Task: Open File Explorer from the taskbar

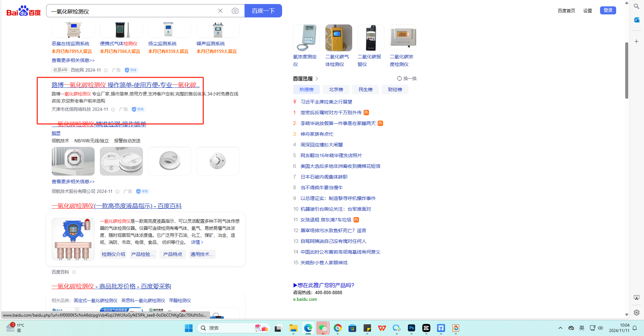Action: pyautogui.click(x=293, y=328)
